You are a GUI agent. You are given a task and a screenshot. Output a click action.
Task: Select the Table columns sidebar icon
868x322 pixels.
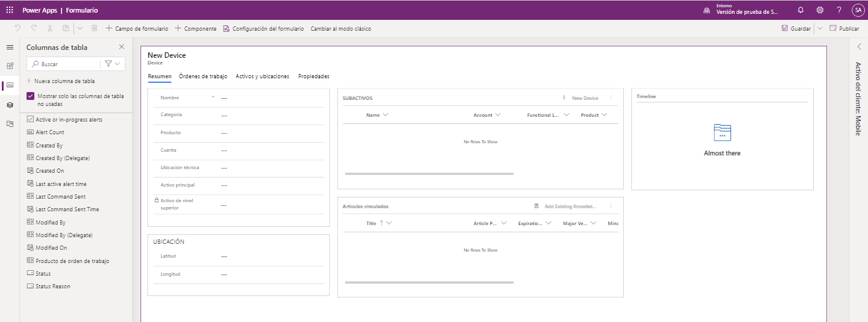point(10,85)
